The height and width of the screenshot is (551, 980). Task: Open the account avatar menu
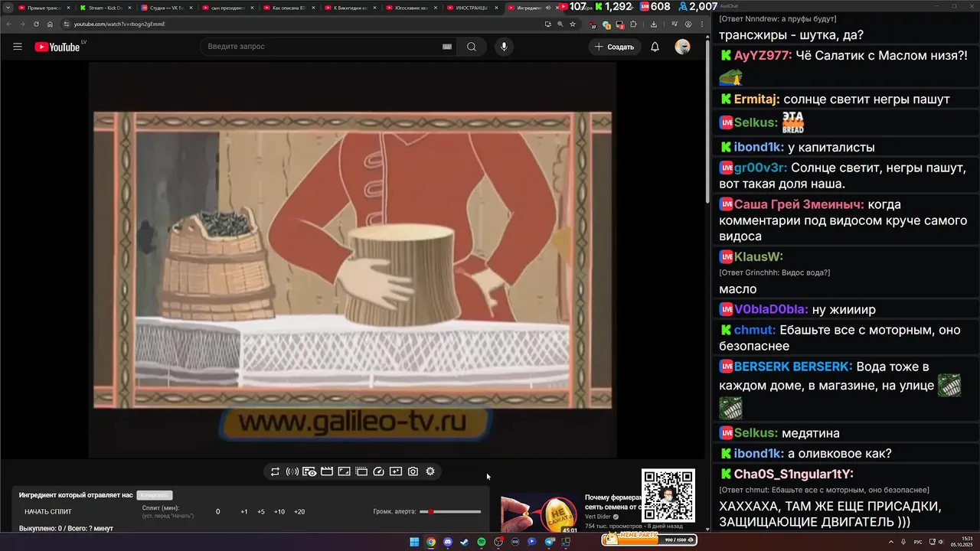(682, 47)
